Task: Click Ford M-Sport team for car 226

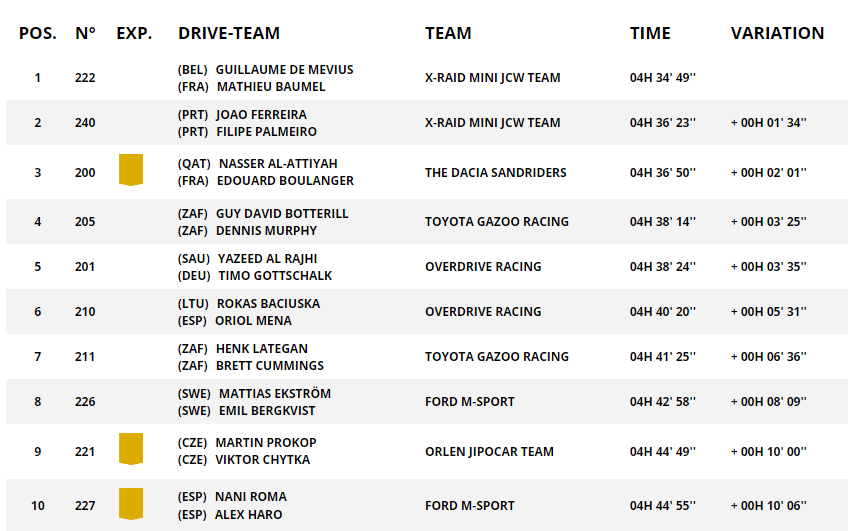Action: click(x=469, y=402)
